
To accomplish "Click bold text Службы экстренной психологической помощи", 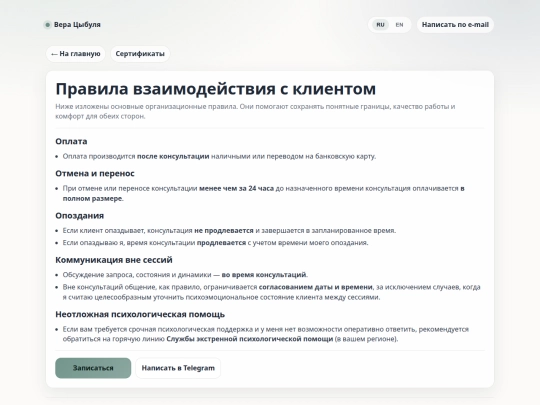I will point(250,339).
